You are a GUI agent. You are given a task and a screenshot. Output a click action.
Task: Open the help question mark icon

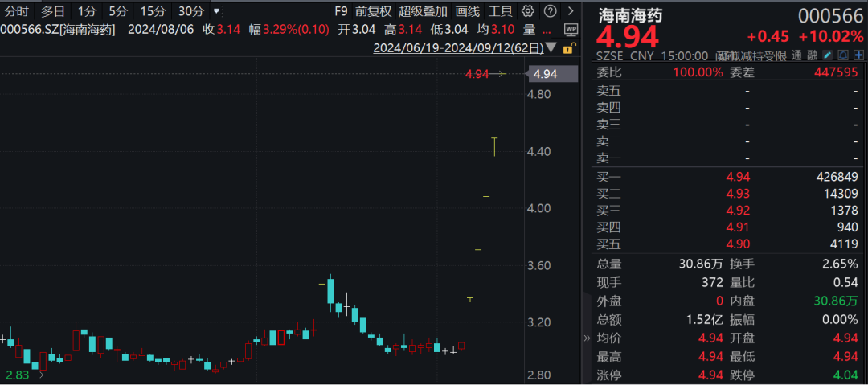click(550, 11)
